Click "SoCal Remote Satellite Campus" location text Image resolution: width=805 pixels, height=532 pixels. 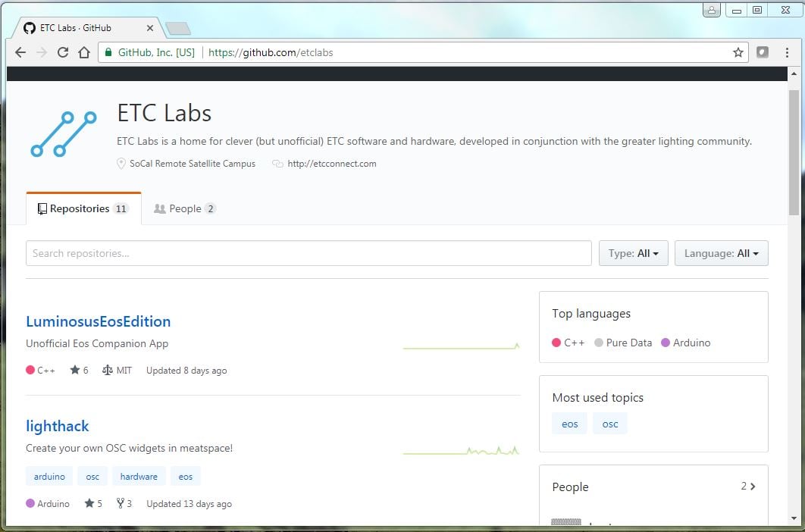[x=193, y=164]
